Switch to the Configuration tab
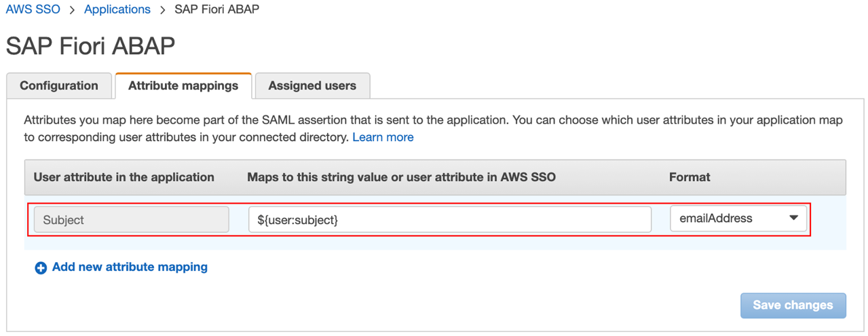The width and height of the screenshot is (868, 336). tap(59, 86)
